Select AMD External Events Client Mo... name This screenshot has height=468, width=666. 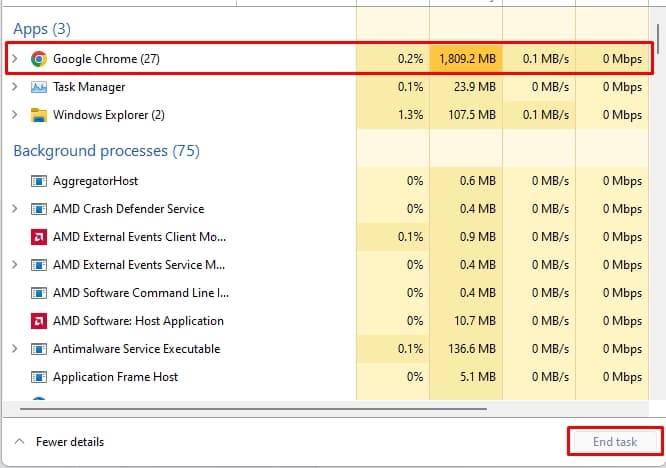140,237
